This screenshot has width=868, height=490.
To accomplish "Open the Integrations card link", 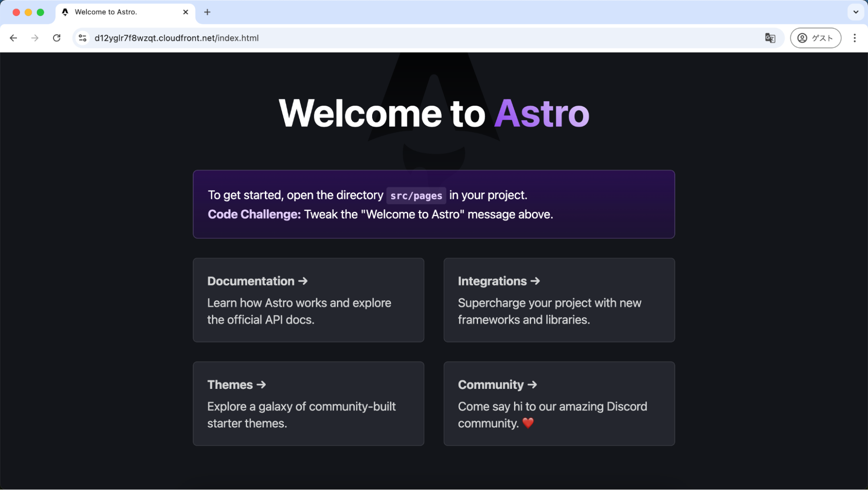I will coord(559,300).
